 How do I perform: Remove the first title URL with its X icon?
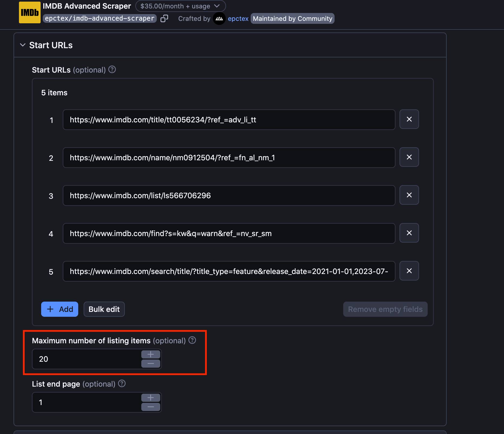409,119
